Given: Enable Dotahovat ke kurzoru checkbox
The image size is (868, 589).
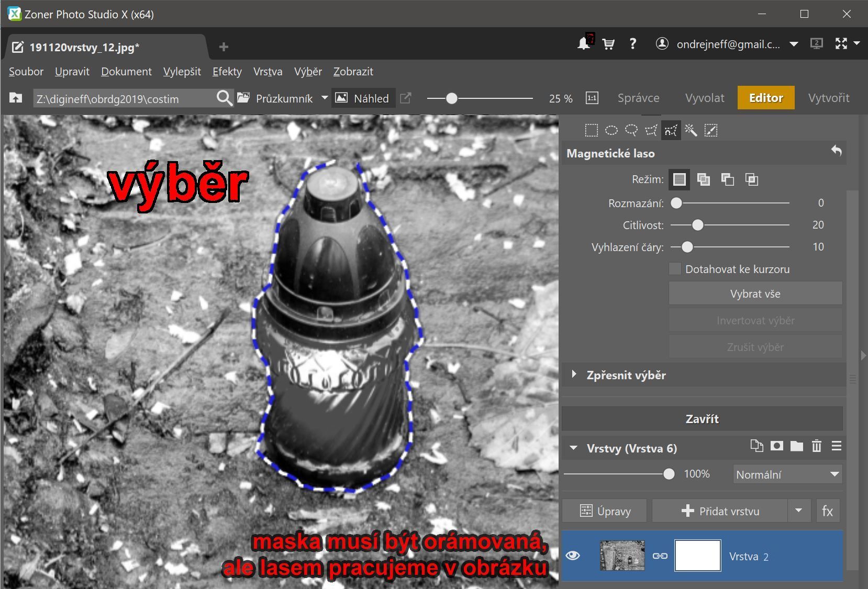Looking at the screenshot, I should click(x=675, y=269).
